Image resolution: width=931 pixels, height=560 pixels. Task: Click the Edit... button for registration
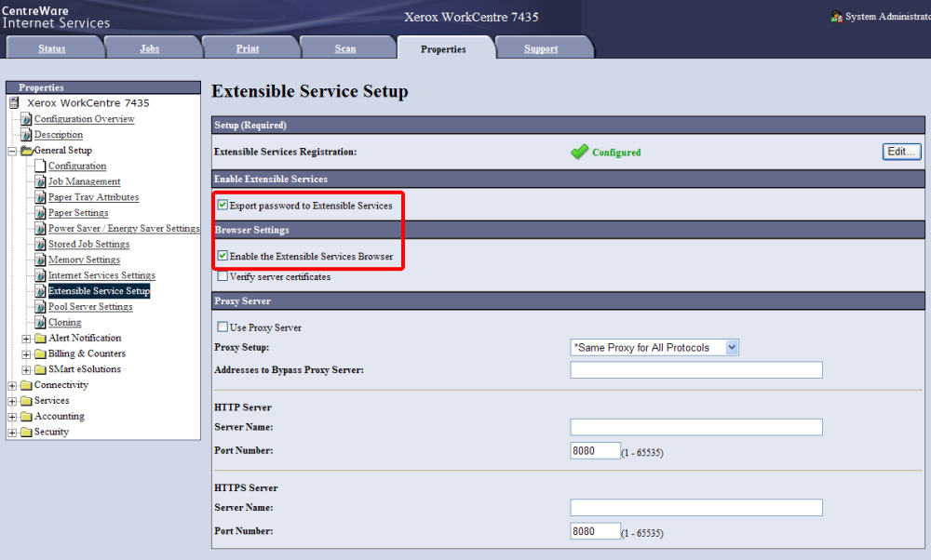coord(901,152)
